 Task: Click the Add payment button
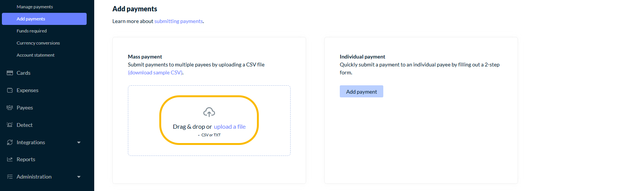click(361, 91)
